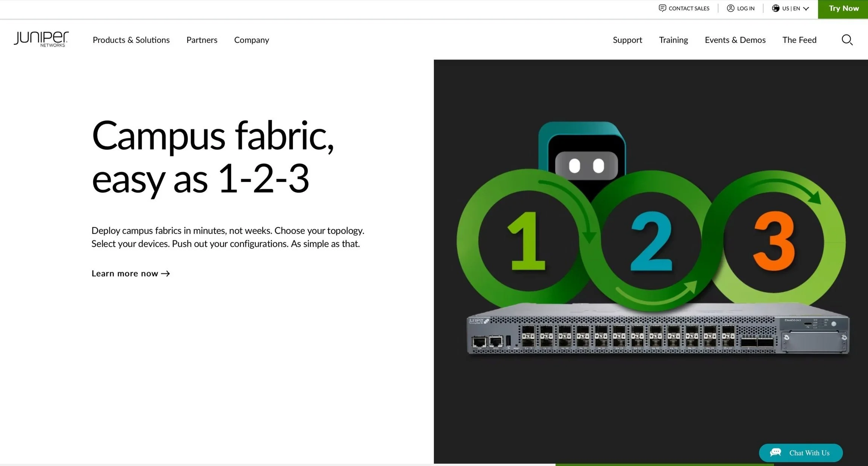Open the Company menu
Viewport: 868px width, 466px height.
click(251, 40)
